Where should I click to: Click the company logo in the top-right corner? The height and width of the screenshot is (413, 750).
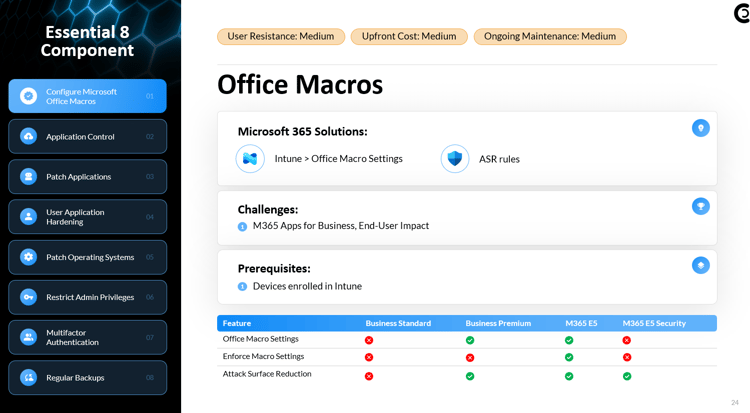pyautogui.click(x=741, y=13)
